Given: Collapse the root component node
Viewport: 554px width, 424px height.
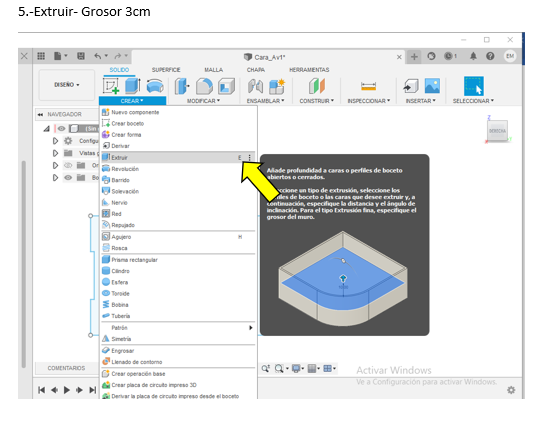Looking at the screenshot, I should (47, 129).
